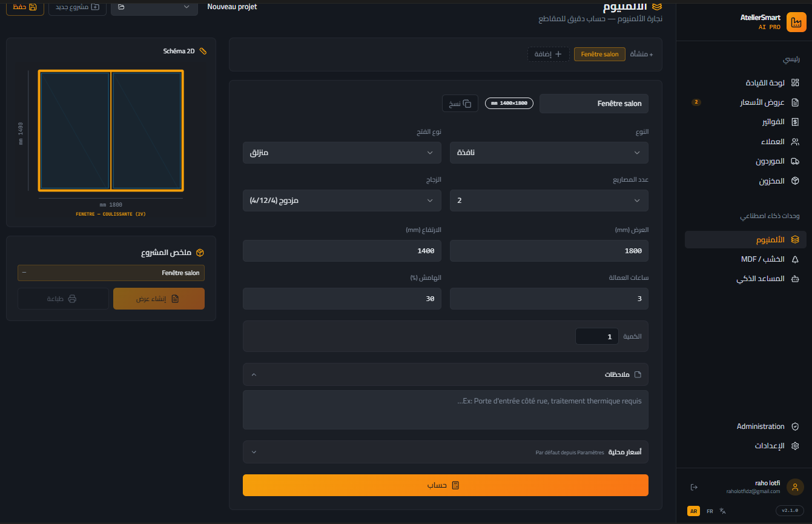Switch language to AR
This screenshot has height=524, width=812.
pos(693,511)
